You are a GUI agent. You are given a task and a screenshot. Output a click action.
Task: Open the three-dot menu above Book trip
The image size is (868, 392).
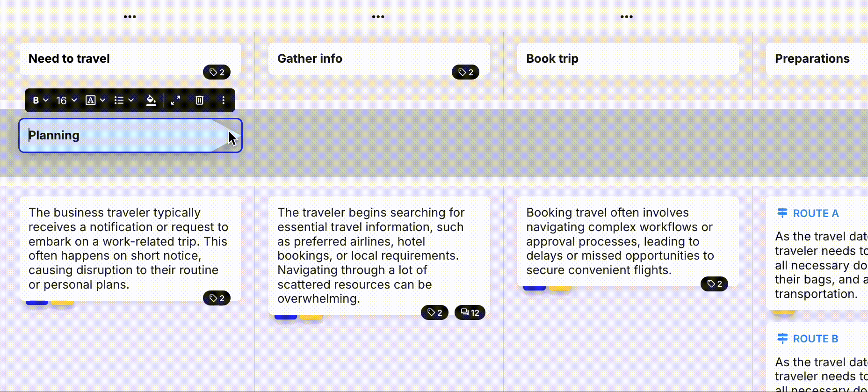pos(627,17)
